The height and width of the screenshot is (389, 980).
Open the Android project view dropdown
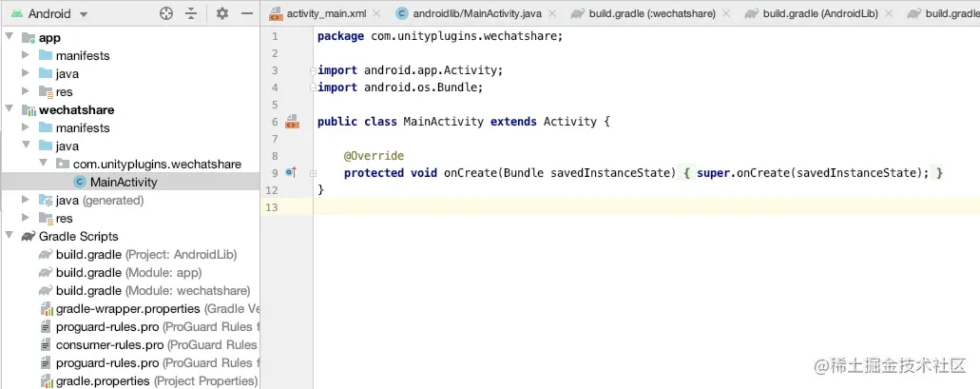(49, 13)
